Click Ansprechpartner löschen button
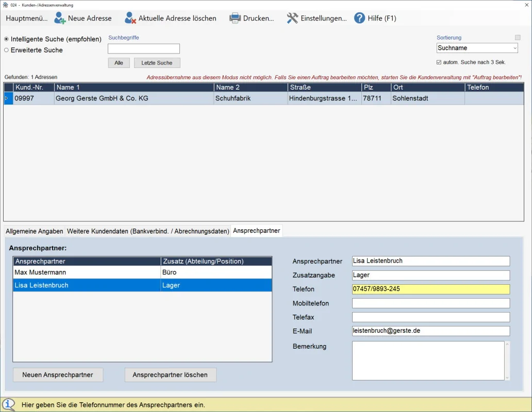Viewport: 532px width, 412px height. [170, 375]
